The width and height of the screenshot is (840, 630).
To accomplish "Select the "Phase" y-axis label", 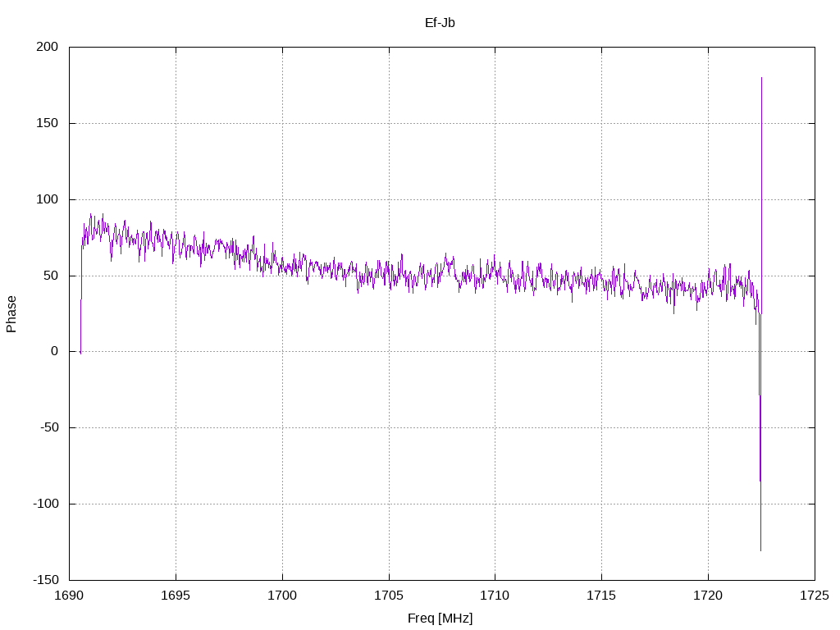I will [11, 314].
